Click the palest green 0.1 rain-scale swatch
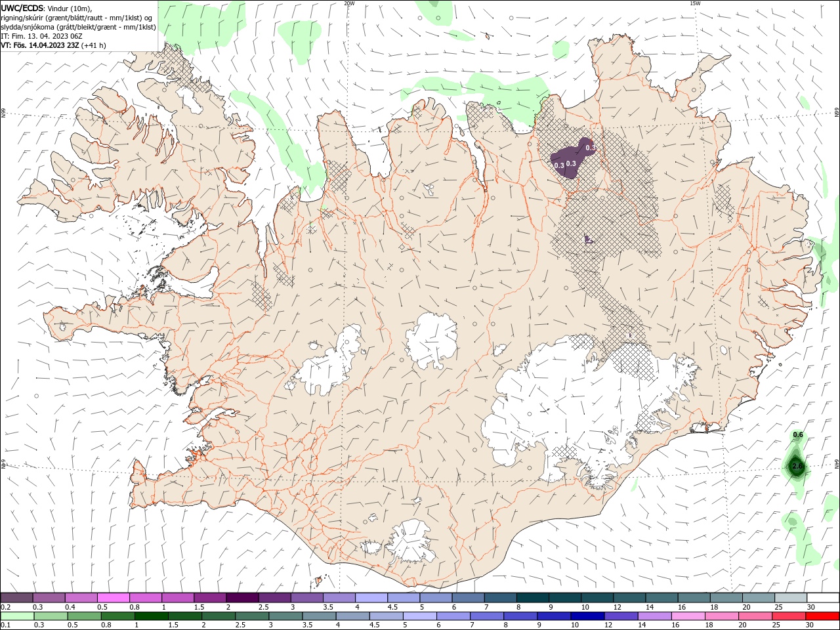Screen dimensions: 840x630 18,616
